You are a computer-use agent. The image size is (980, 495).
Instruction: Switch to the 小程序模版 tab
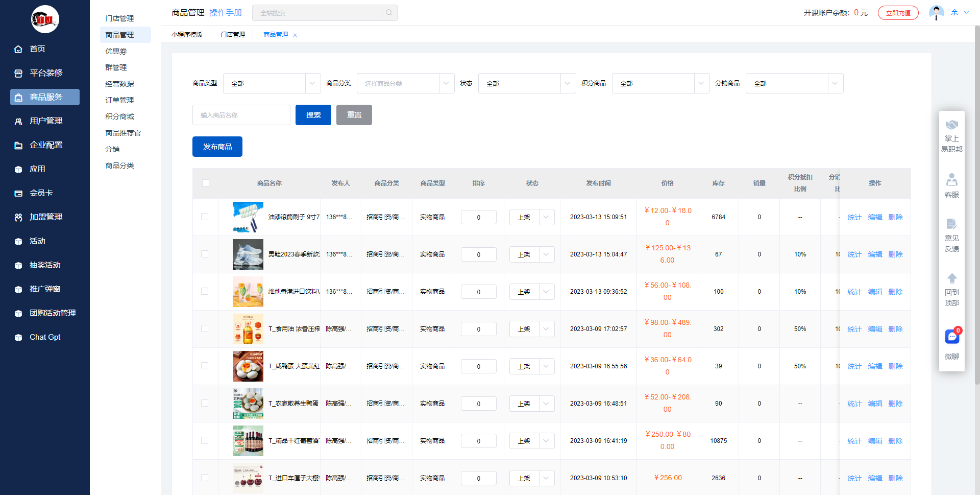[187, 35]
